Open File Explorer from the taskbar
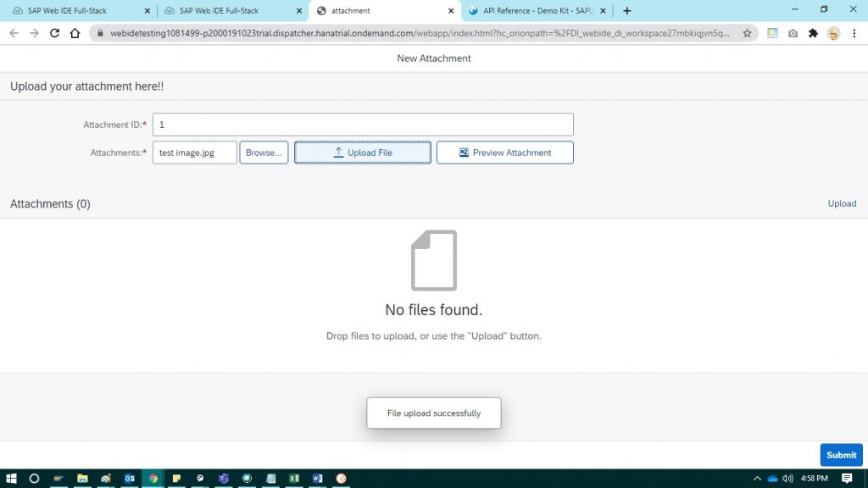868x488 pixels. tap(82, 478)
